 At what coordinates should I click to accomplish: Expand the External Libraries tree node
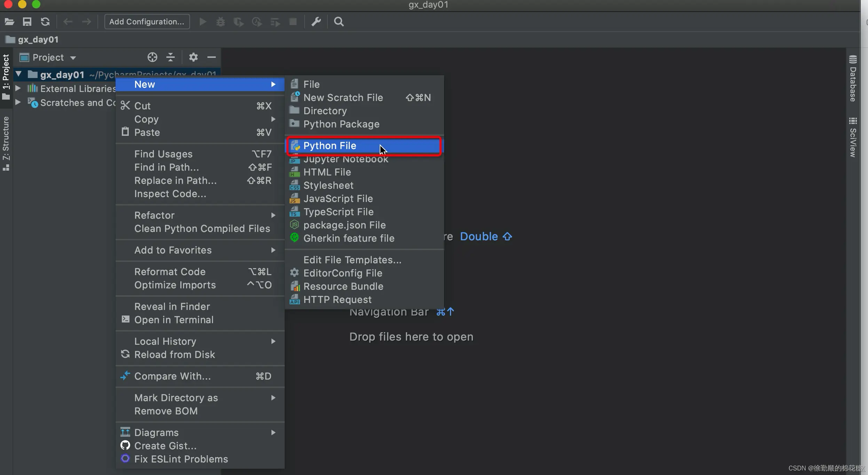point(18,88)
